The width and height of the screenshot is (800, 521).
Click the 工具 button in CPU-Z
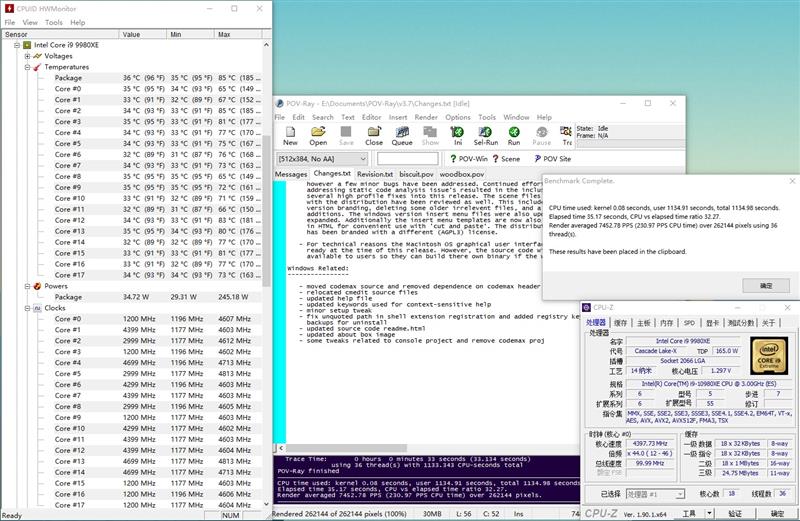689,513
